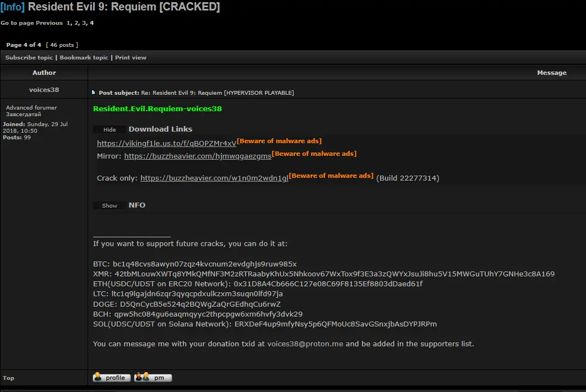Click the Subscribe topic link
Image resolution: width=586 pixels, height=392 pixels.
29,58
